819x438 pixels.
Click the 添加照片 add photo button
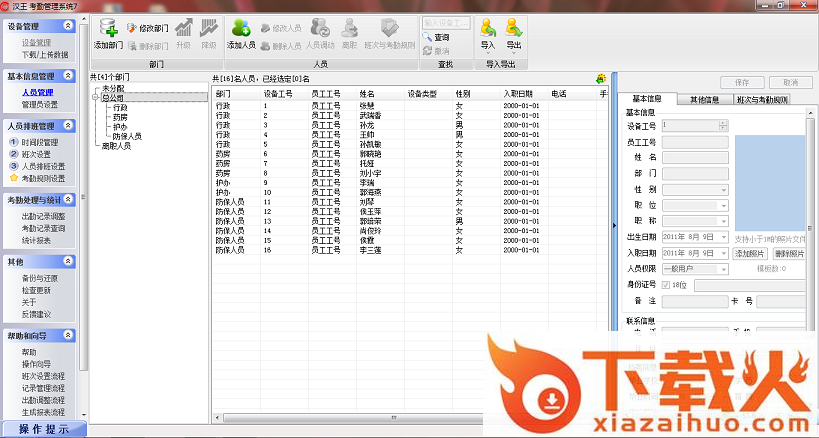pos(750,254)
